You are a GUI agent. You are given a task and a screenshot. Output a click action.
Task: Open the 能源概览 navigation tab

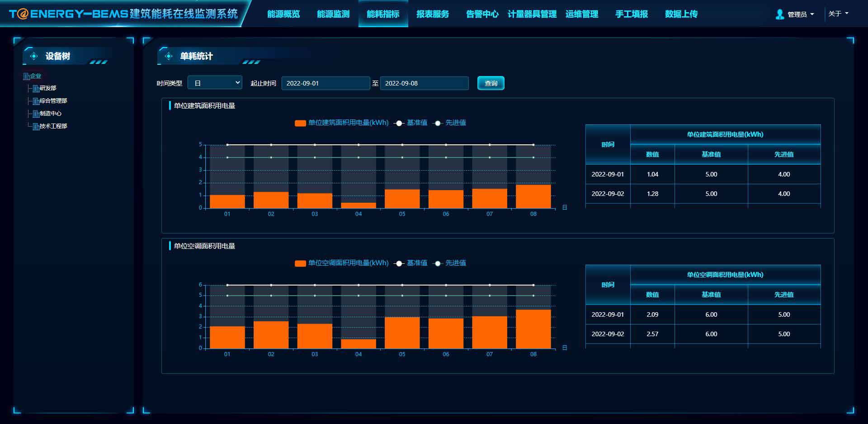click(283, 14)
